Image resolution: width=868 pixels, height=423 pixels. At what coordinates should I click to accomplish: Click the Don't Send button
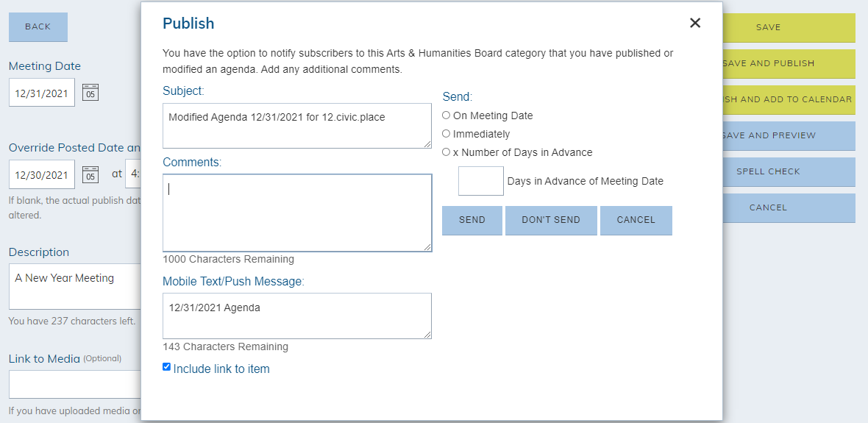[x=552, y=221]
